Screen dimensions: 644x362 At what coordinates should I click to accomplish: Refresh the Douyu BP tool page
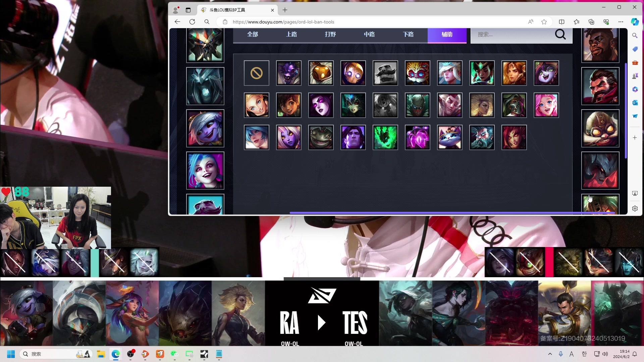tap(192, 22)
